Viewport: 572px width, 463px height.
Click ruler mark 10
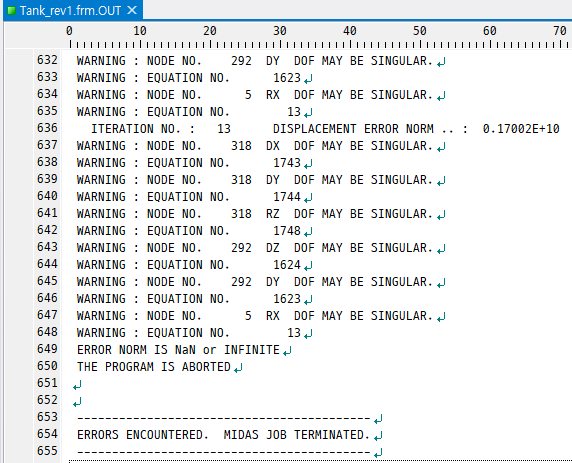click(x=140, y=31)
